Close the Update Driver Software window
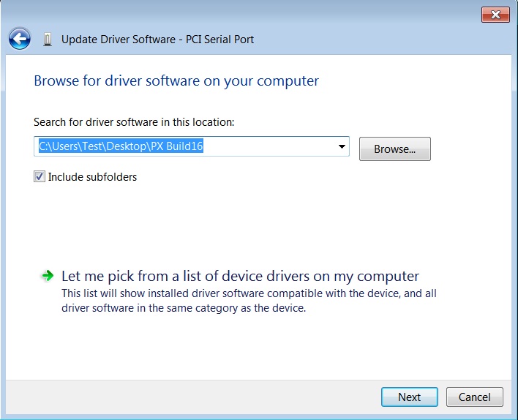This screenshot has width=518, height=420. [x=495, y=15]
